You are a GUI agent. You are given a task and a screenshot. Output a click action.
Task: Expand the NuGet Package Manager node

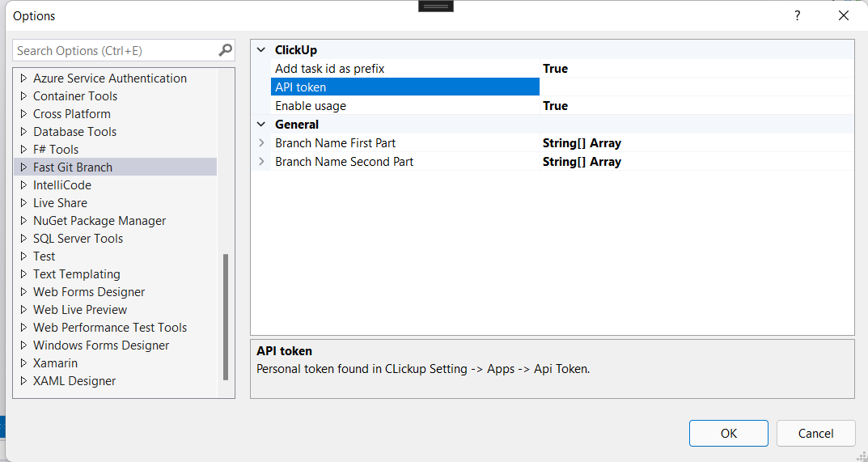pyautogui.click(x=23, y=220)
